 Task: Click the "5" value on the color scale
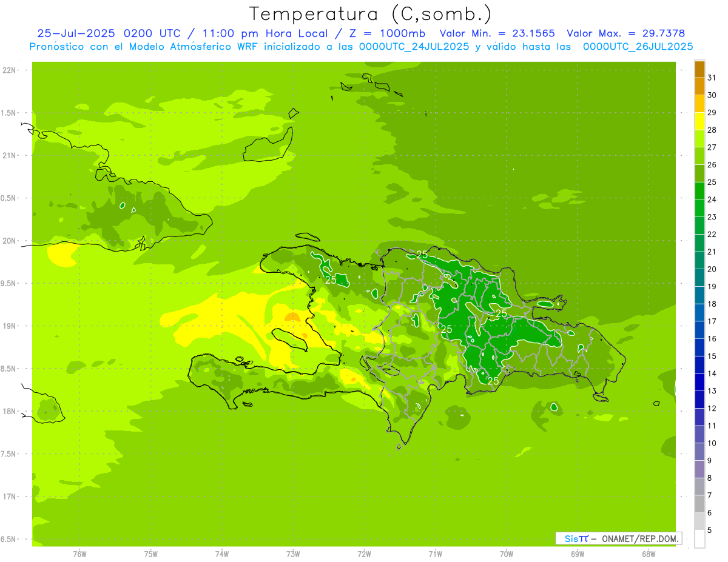tap(710, 530)
